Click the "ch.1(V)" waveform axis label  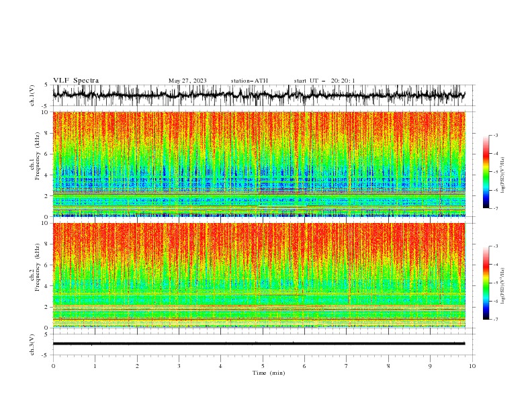click(32, 95)
